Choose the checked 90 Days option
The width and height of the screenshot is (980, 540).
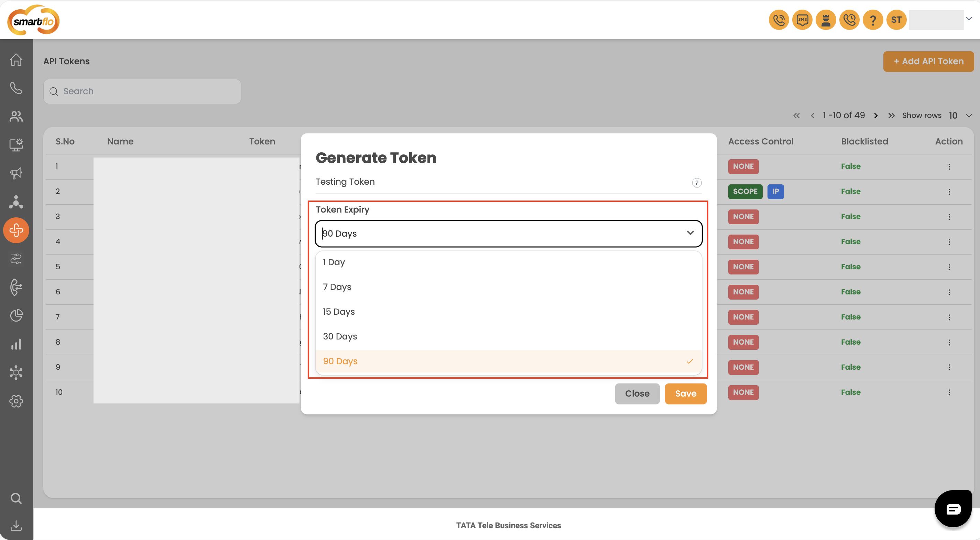click(508, 361)
